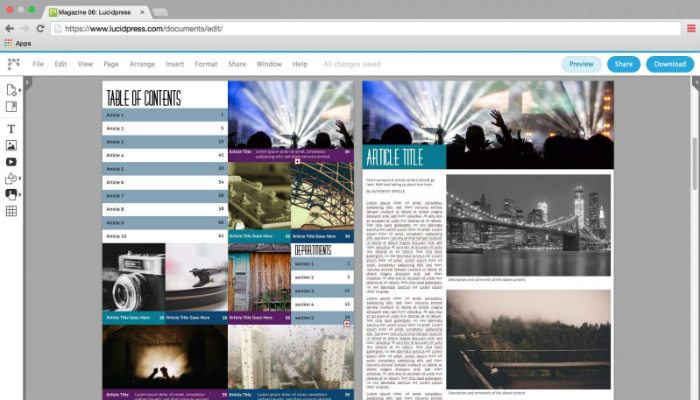Expand the pages tool arrow
Screen dimensions: 700x400
pyautogui.click(x=20, y=91)
